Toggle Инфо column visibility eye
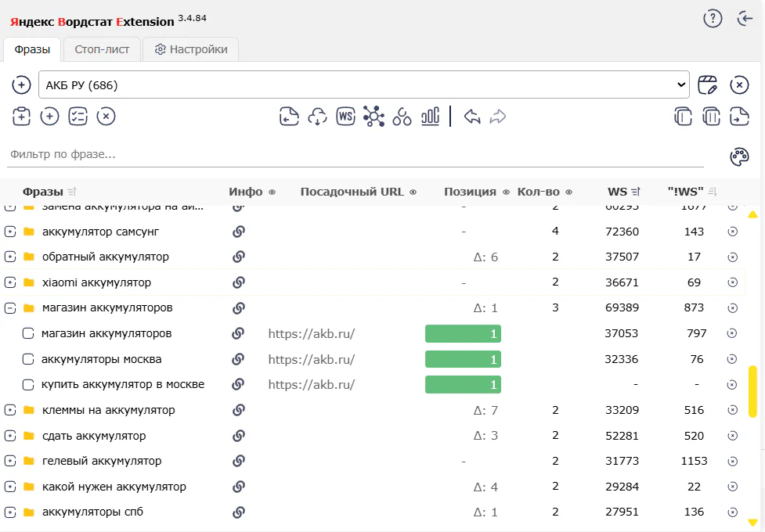 tap(272, 192)
